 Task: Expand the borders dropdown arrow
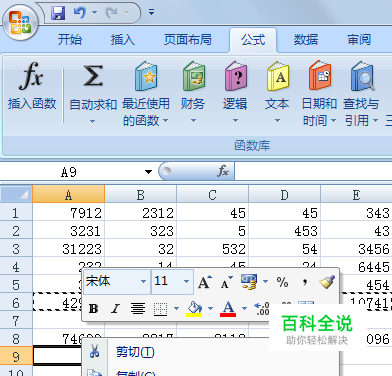point(176,309)
